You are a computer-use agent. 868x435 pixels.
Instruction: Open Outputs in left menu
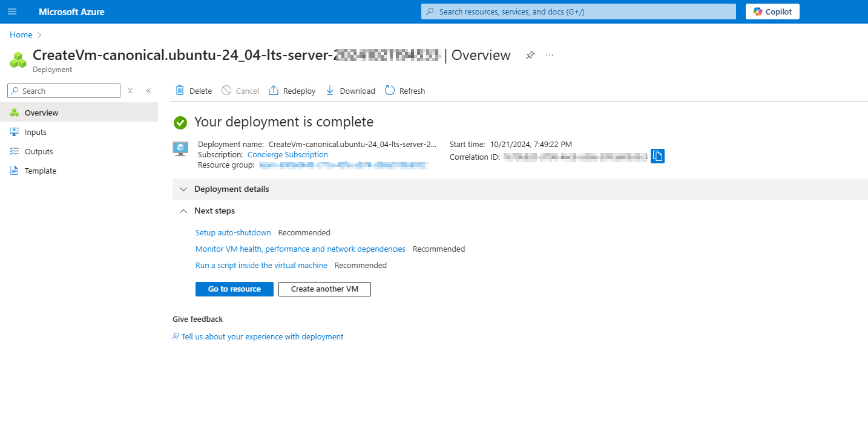coord(79,151)
